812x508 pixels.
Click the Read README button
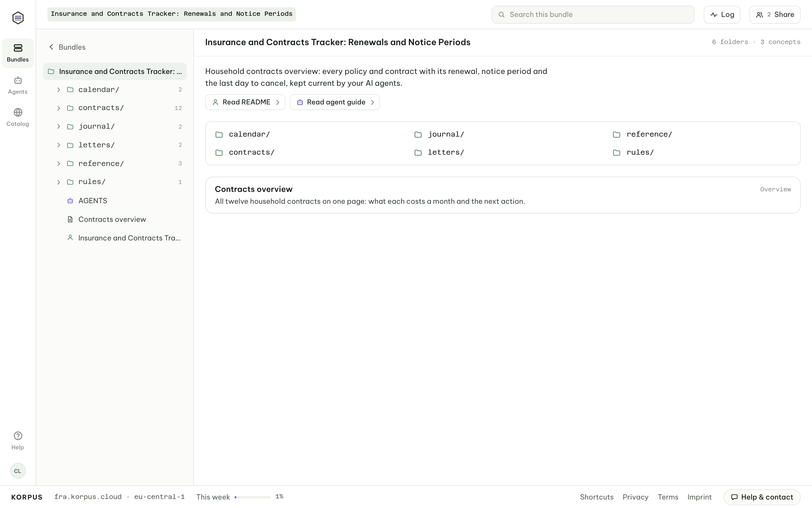click(245, 102)
